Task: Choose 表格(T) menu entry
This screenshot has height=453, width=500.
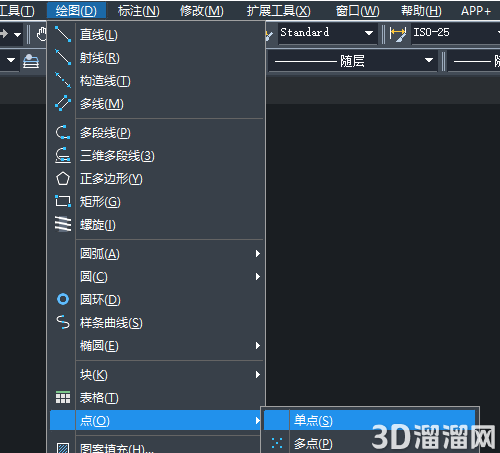Action: pyautogui.click(x=157, y=398)
